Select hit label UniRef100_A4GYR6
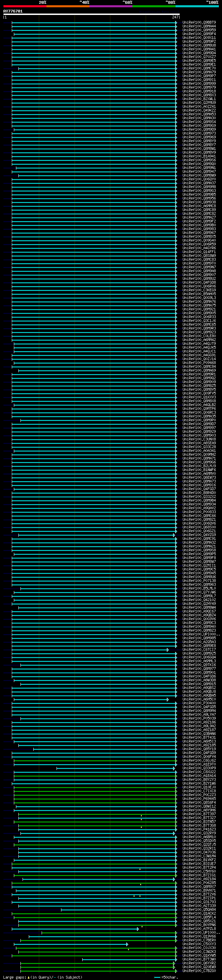This screenshot has height=980, width=222. [x=199, y=248]
